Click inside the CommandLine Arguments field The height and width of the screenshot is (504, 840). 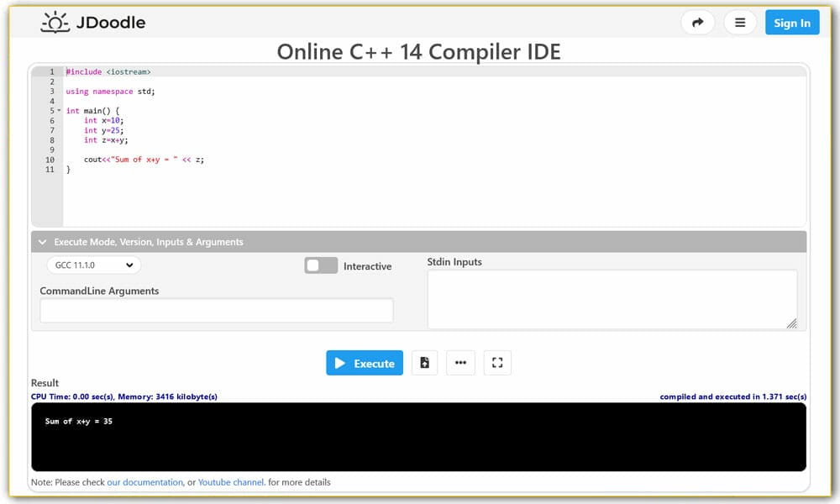pyautogui.click(x=216, y=310)
